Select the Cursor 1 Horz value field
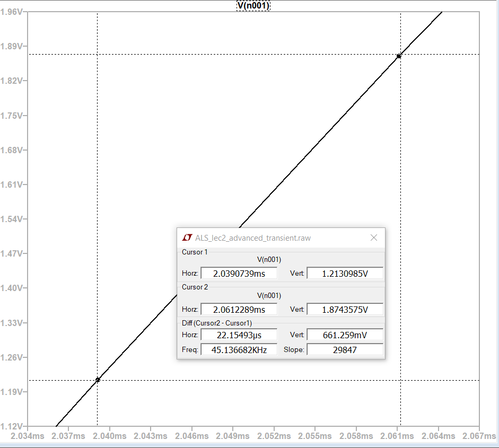The image size is (499, 448). pos(239,274)
